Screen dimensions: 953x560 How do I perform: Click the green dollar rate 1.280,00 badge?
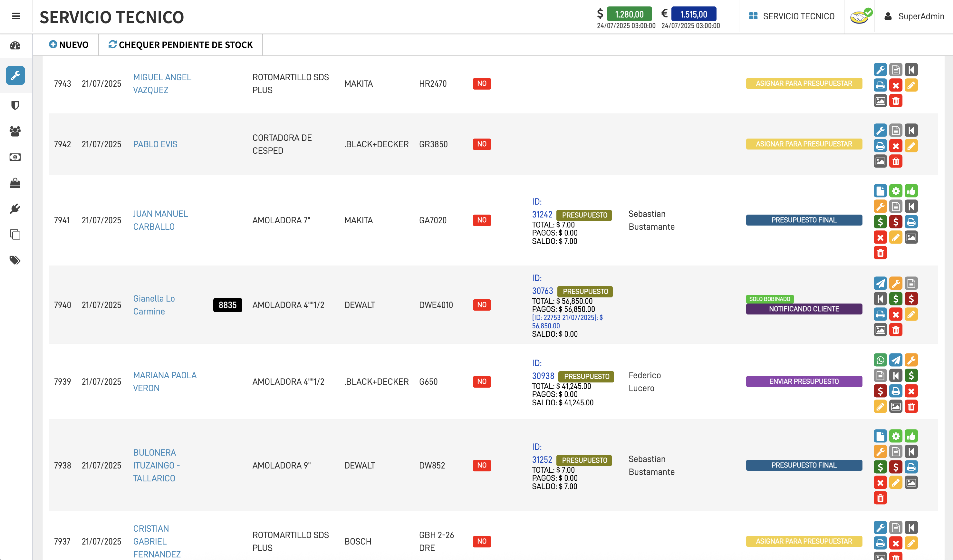629,14
